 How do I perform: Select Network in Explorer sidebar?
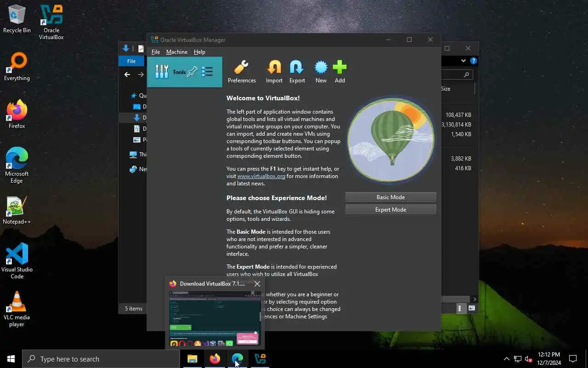(138, 169)
